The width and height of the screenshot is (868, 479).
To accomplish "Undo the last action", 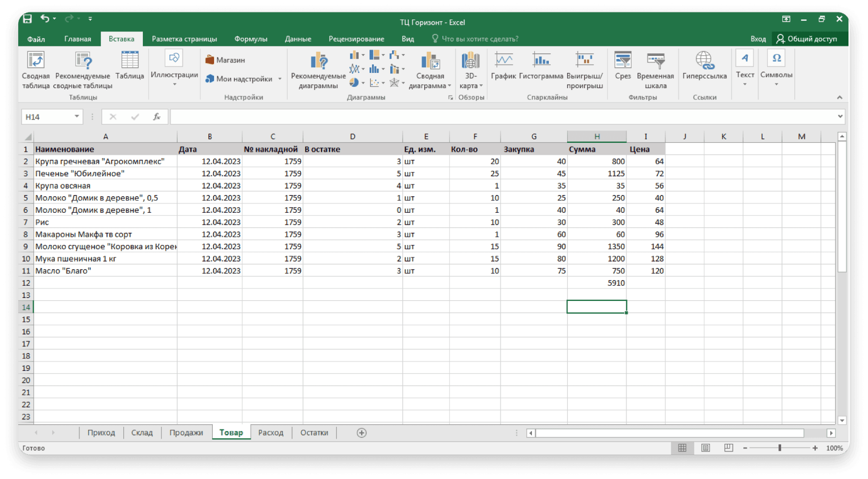I will tap(45, 18).
